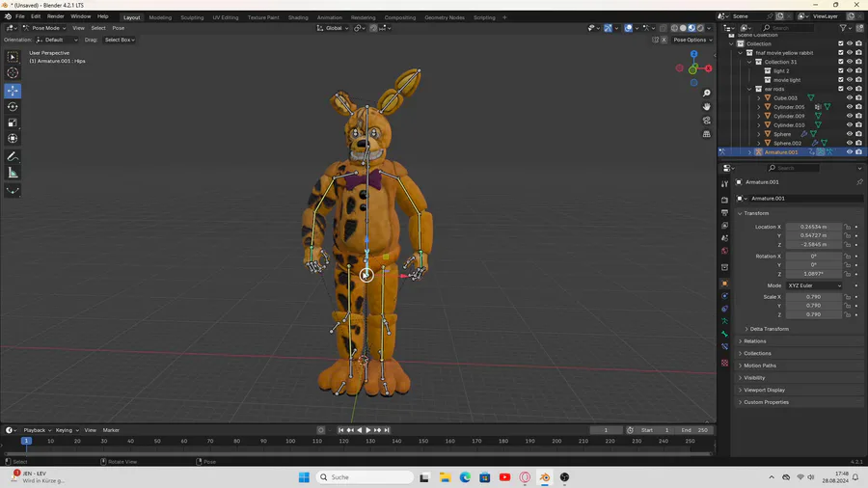
Task: Select the Rotate tool
Action: click(13, 106)
